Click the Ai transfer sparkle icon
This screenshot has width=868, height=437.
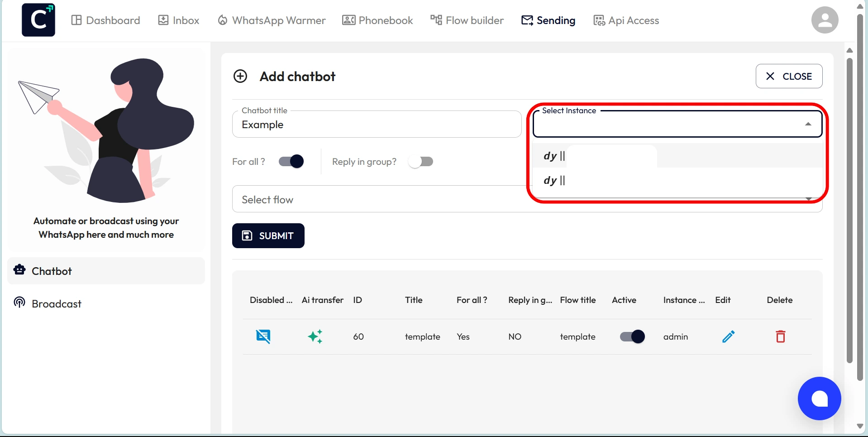pyautogui.click(x=315, y=336)
